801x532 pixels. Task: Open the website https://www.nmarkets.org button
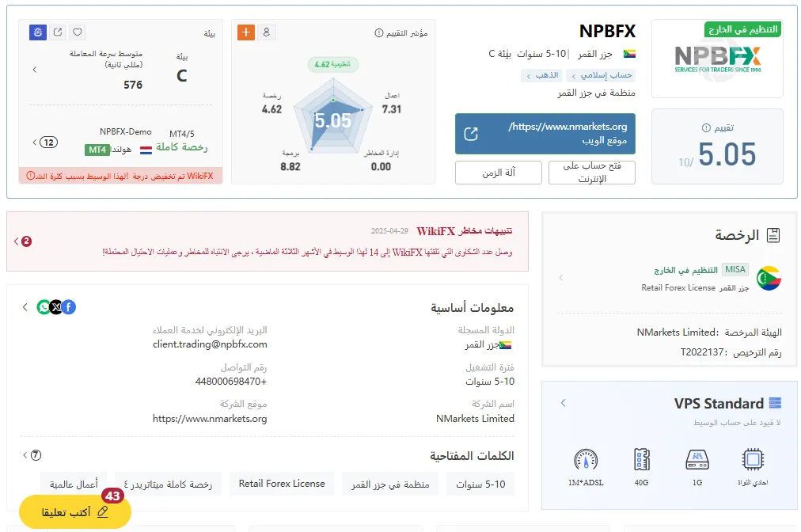click(x=545, y=133)
